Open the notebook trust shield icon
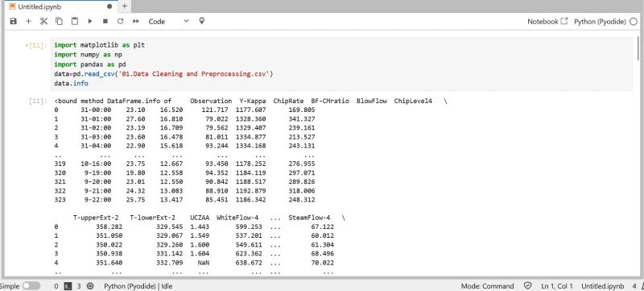 (528, 285)
